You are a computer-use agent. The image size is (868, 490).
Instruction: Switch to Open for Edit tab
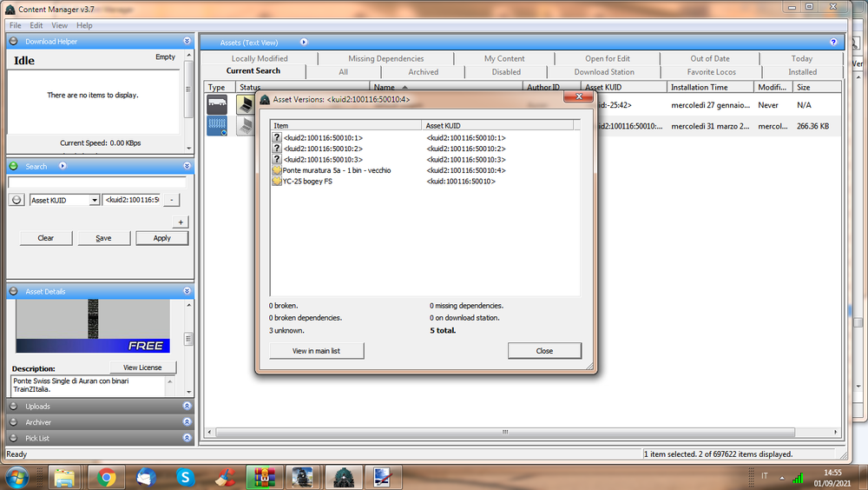pos(608,58)
